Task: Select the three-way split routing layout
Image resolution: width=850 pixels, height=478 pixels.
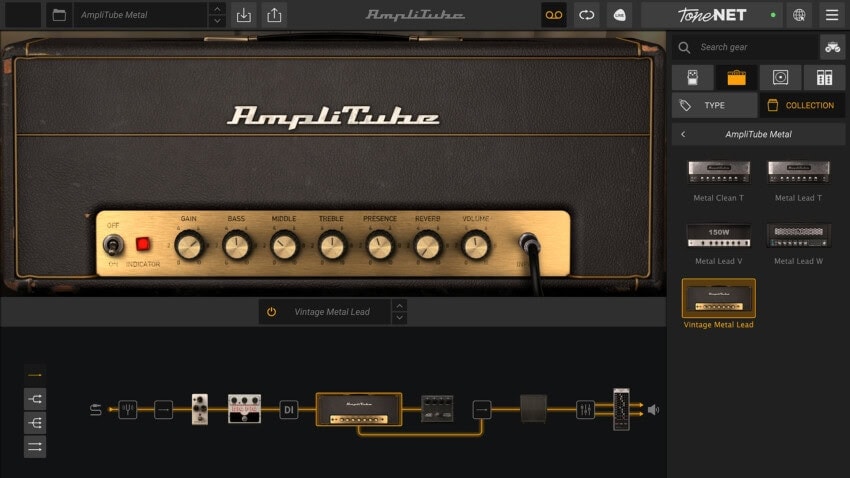Action: point(35,423)
